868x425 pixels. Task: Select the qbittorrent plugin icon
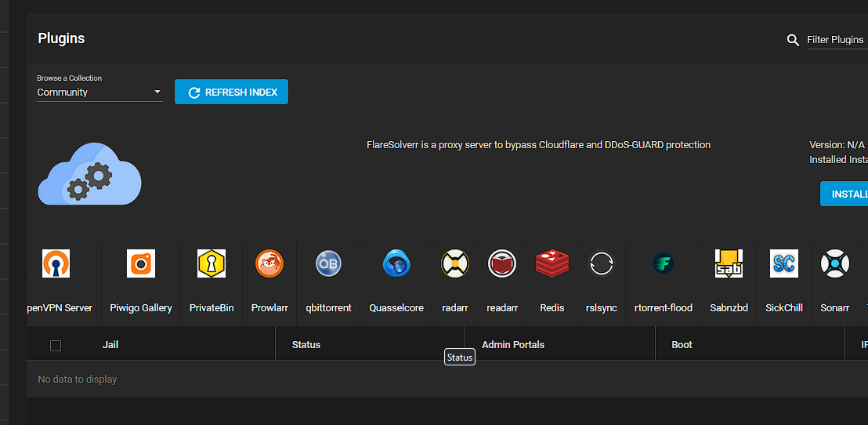point(329,263)
